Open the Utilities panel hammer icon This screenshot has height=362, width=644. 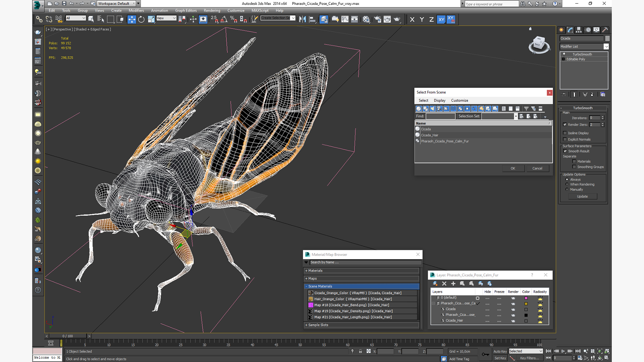point(605,30)
